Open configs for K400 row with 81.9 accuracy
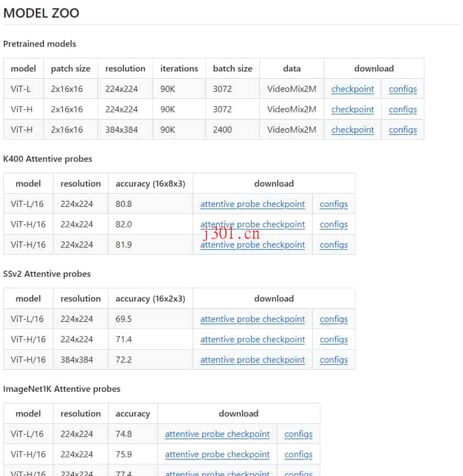 (x=334, y=245)
